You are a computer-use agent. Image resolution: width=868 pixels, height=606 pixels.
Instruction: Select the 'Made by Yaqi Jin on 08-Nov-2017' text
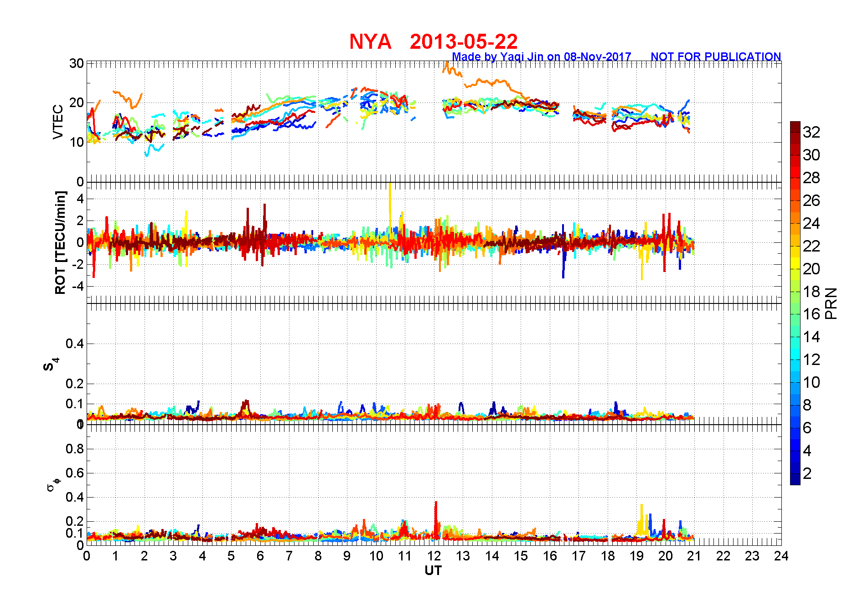(x=542, y=56)
